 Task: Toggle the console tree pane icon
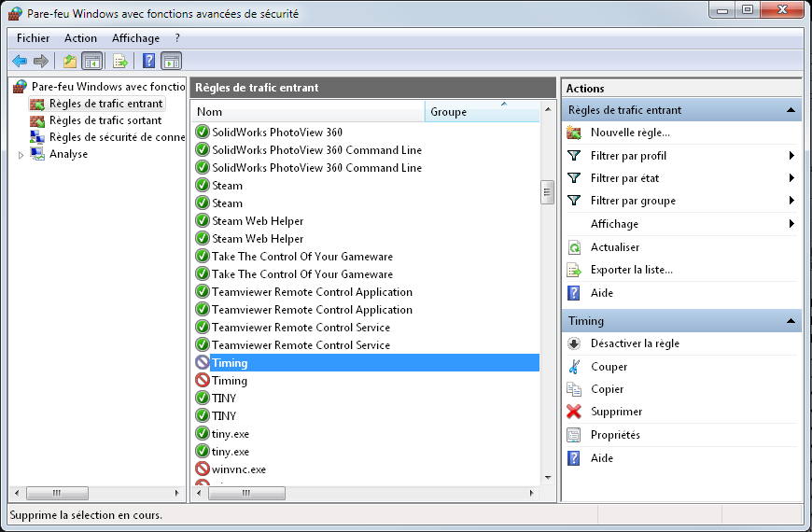[92, 61]
